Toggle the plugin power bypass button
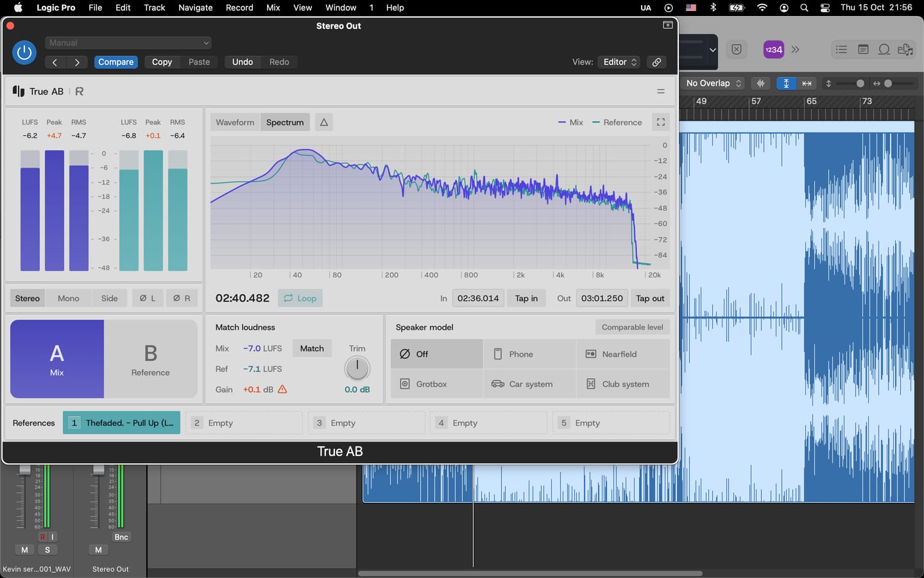Image resolution: width=924 pixels, height=578 pixels. click(24, 53)
